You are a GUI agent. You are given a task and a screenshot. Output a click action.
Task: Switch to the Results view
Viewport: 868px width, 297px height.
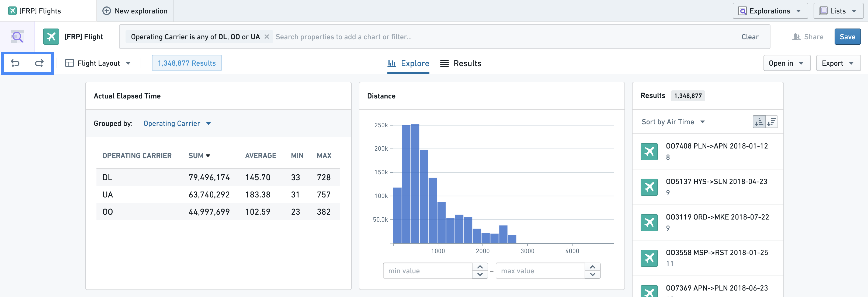(461, 63)
